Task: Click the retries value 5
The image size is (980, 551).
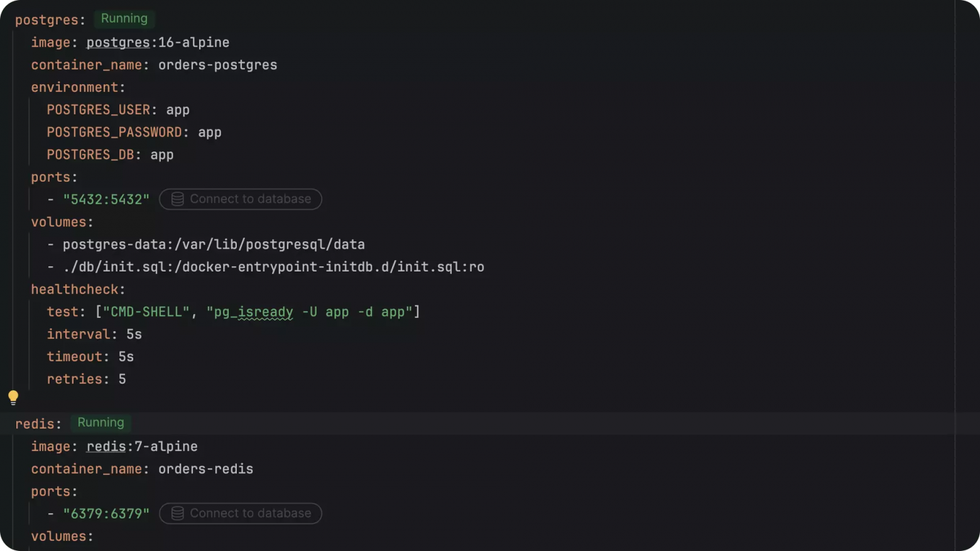Action: (122, 379)
